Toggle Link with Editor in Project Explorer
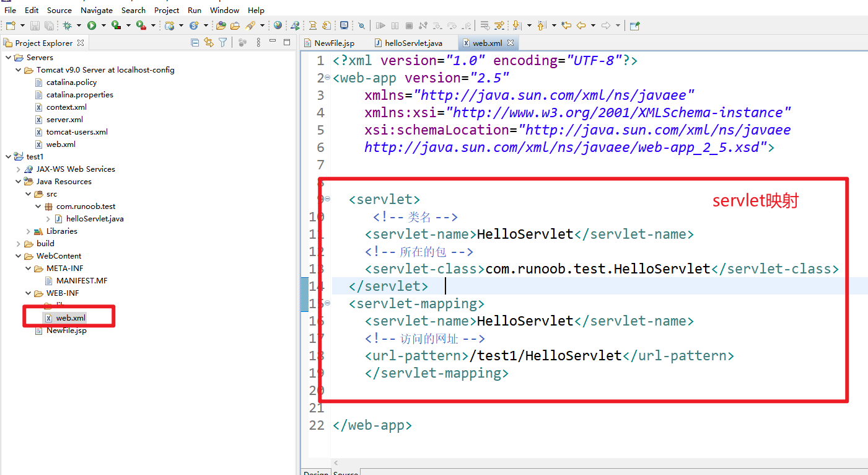The image size is (868, 475). click(x=209, y=42)
